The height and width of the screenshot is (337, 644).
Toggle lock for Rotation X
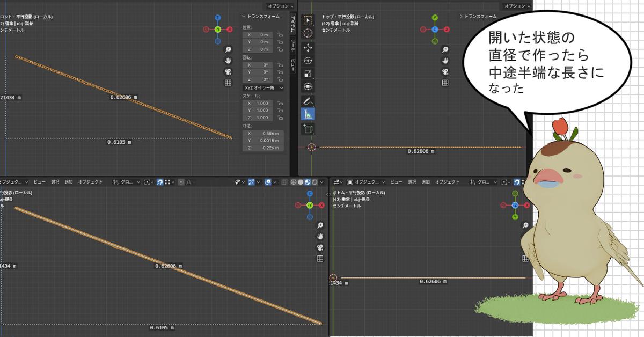click(280, 65)
